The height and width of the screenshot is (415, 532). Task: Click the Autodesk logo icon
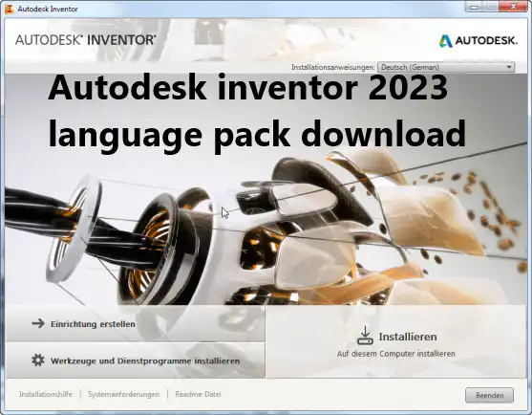click(446, 41)
